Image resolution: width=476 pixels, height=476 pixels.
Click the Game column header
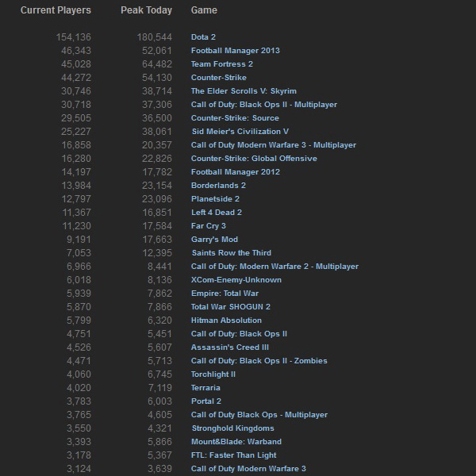(204, 10)
